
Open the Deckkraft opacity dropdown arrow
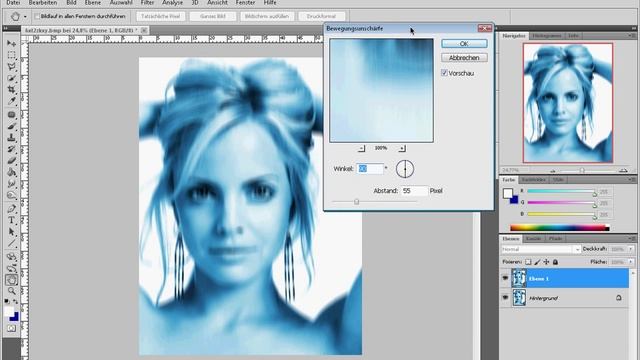pyautogui.click(x=631, y=249)
